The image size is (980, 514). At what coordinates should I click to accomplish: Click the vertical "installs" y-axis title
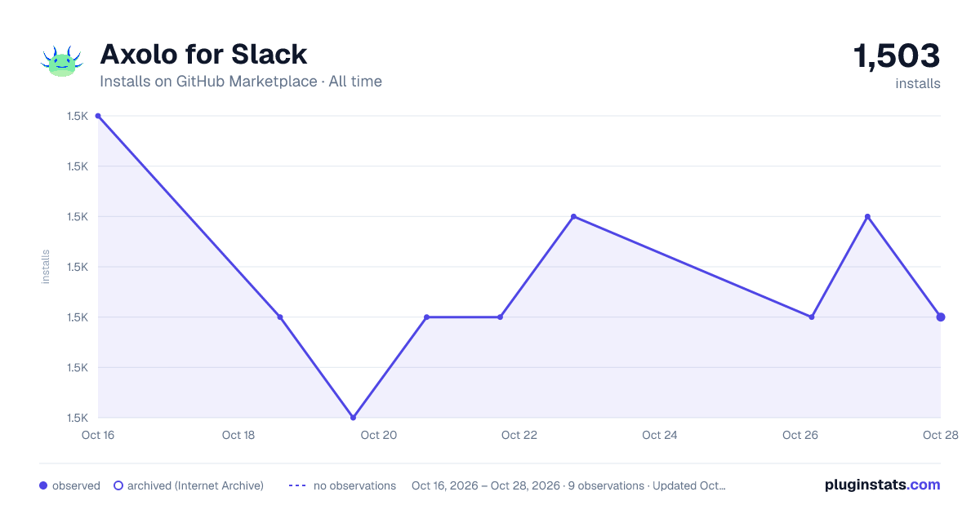pos(46,267)
